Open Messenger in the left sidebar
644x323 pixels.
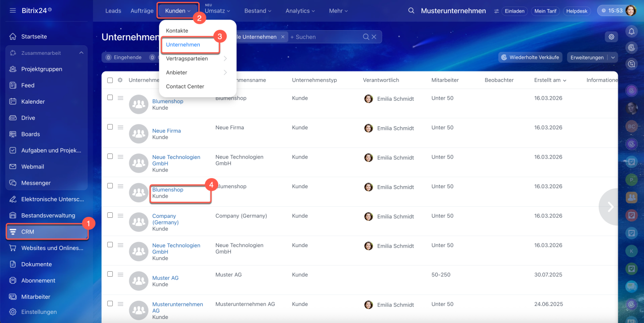tap(36, 183)
